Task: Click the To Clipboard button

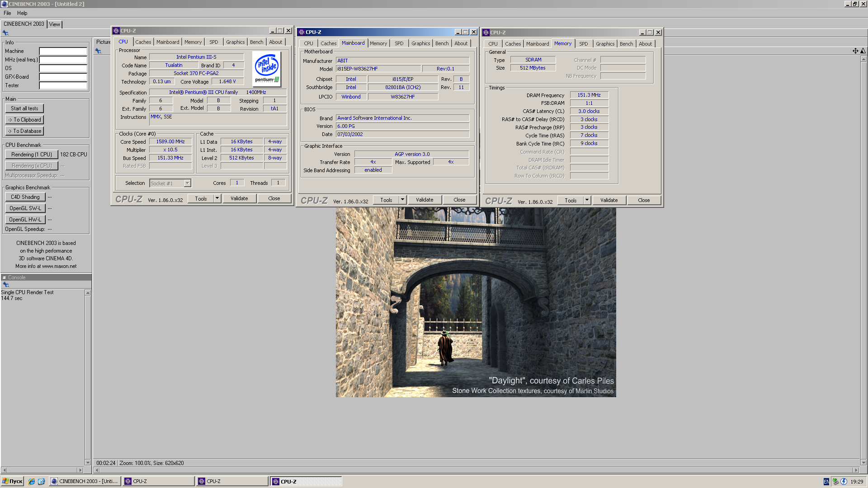Action: [24, 120]
